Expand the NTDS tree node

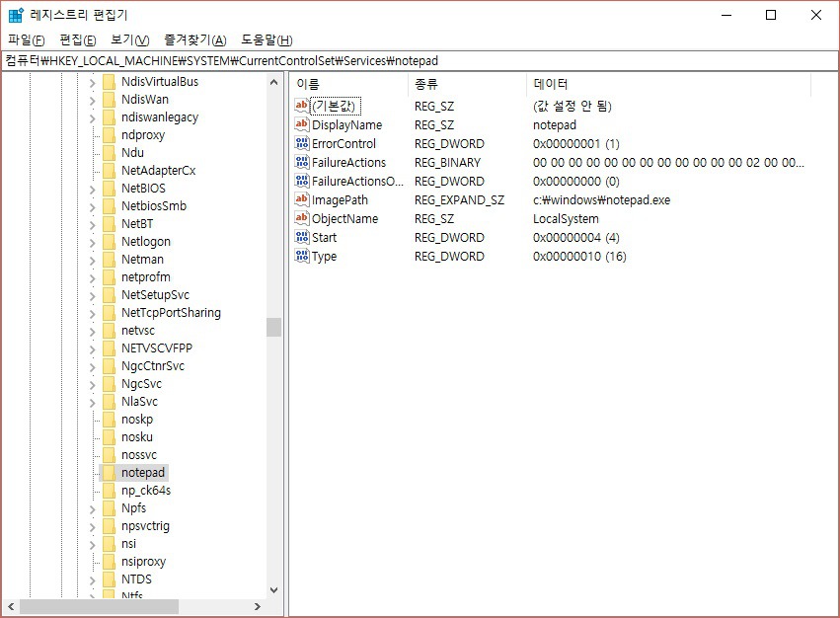coord(92,579)
